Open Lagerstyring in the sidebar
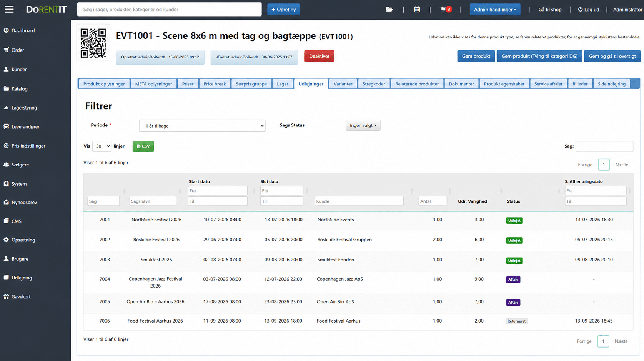Screen dimensions: 644x361 [24, 108]
